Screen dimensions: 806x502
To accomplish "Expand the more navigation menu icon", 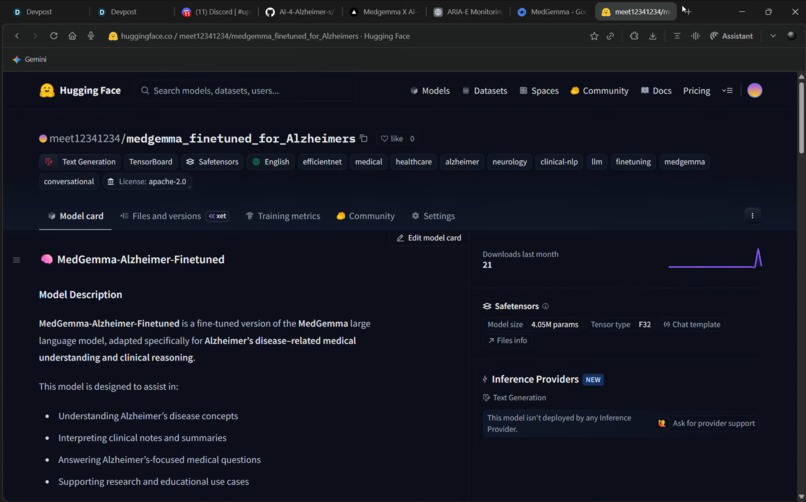I will coord(727,90).
